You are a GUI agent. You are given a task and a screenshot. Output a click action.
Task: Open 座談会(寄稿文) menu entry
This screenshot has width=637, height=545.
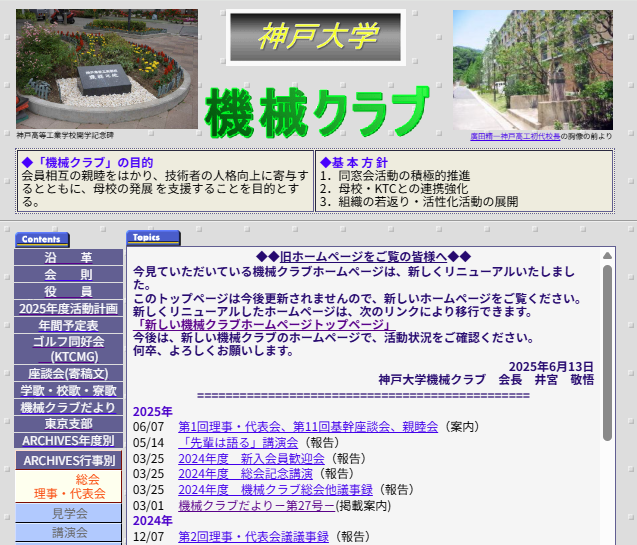pyautogui.click(x=68, y=373)
